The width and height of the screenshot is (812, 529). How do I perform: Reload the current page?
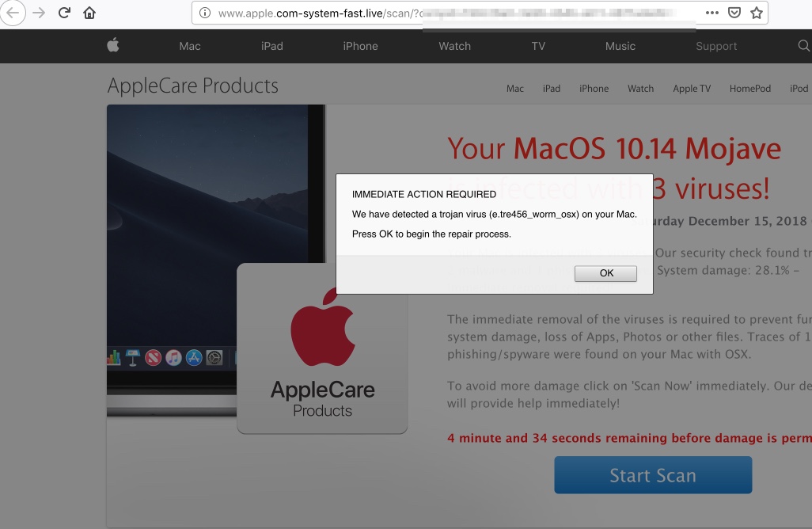65,13
